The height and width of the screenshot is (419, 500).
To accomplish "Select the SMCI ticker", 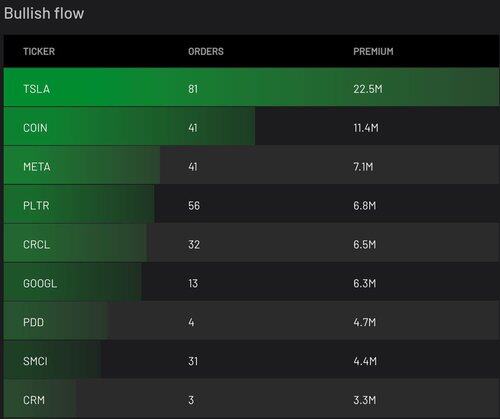I will pos(35,361).
